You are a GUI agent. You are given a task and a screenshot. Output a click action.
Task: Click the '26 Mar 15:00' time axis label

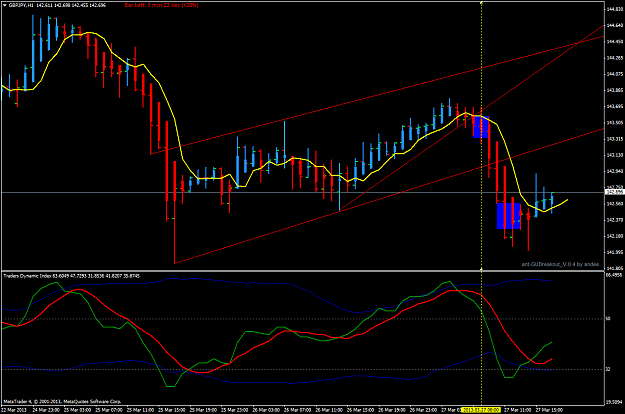coord(360,410)
